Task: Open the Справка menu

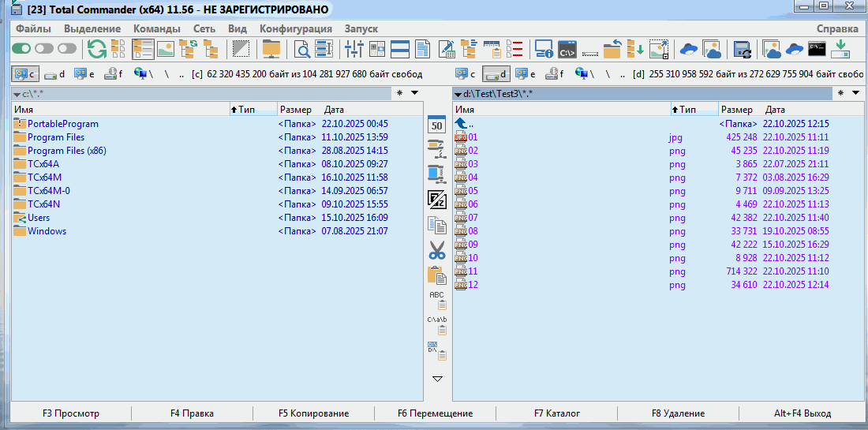Action: (x=837, y=28)
